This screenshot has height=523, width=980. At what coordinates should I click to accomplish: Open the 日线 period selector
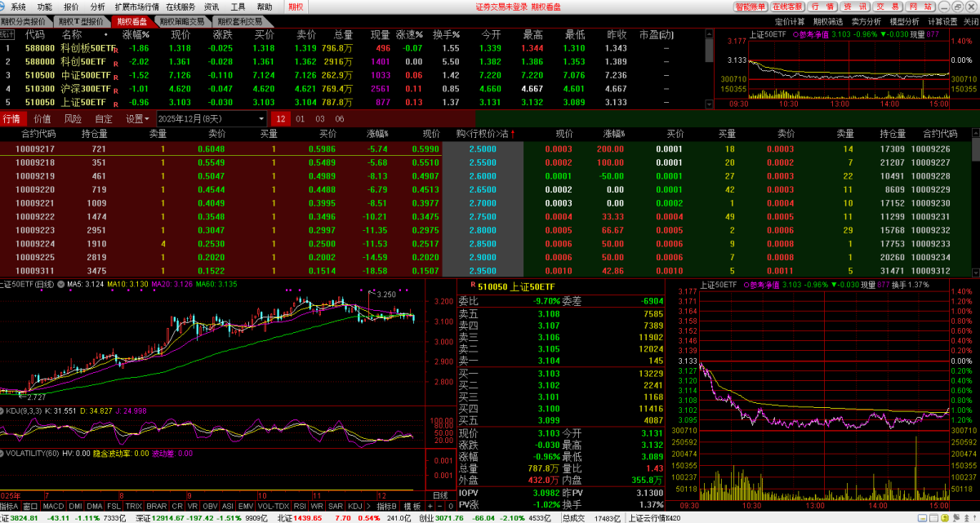click(439, 495)
